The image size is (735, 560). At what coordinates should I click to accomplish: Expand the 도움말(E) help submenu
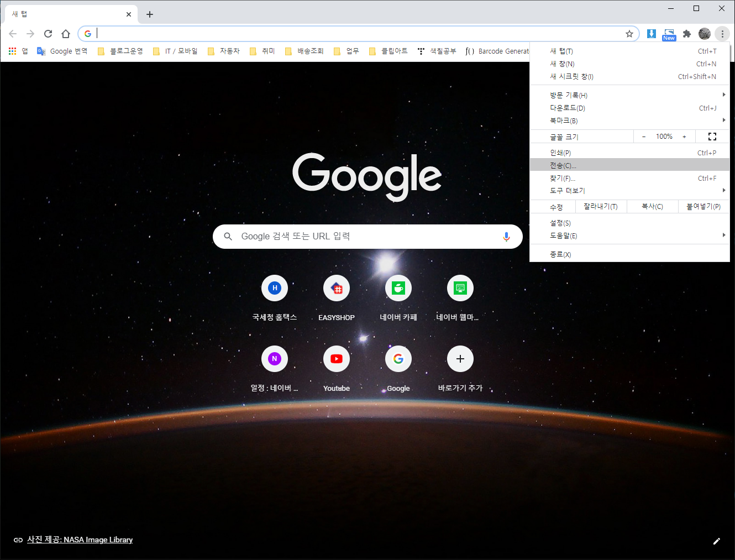pyautogui.click(x=629, y=235)
